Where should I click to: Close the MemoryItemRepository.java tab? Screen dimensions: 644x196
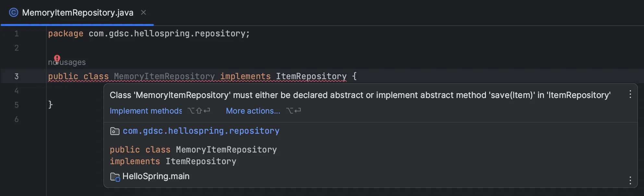coord(143,12)
